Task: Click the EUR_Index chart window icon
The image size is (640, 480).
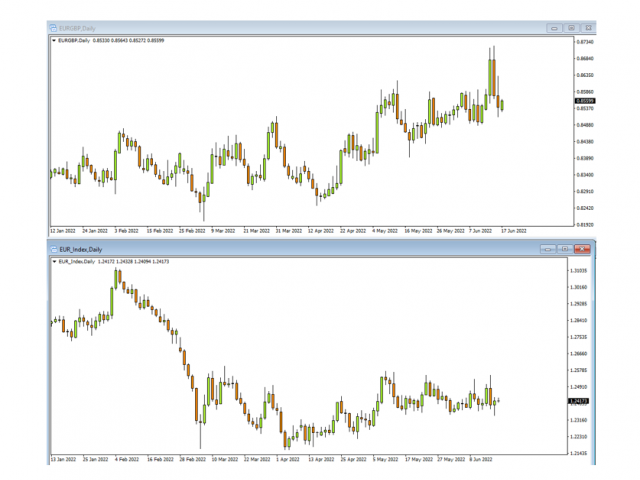Action: click(54, 249)
